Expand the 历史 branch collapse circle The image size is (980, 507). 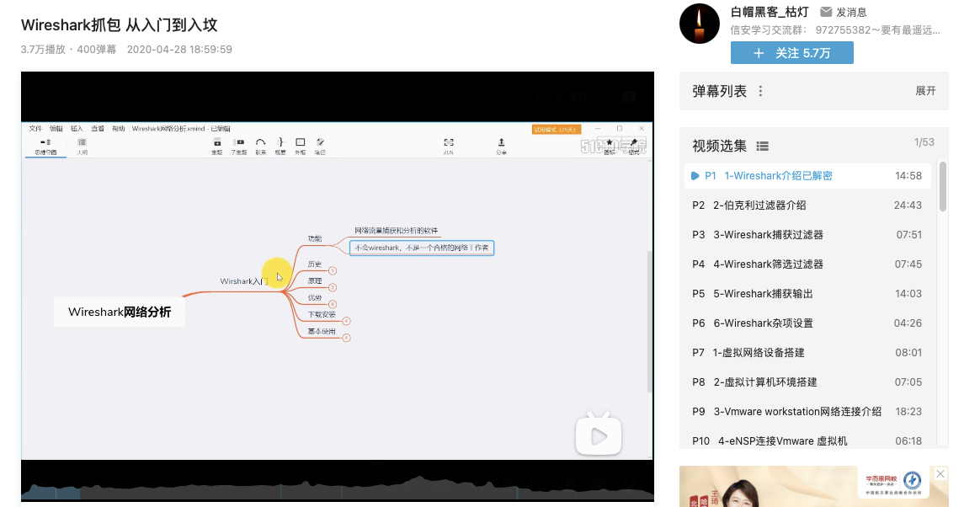click(333, 270)
